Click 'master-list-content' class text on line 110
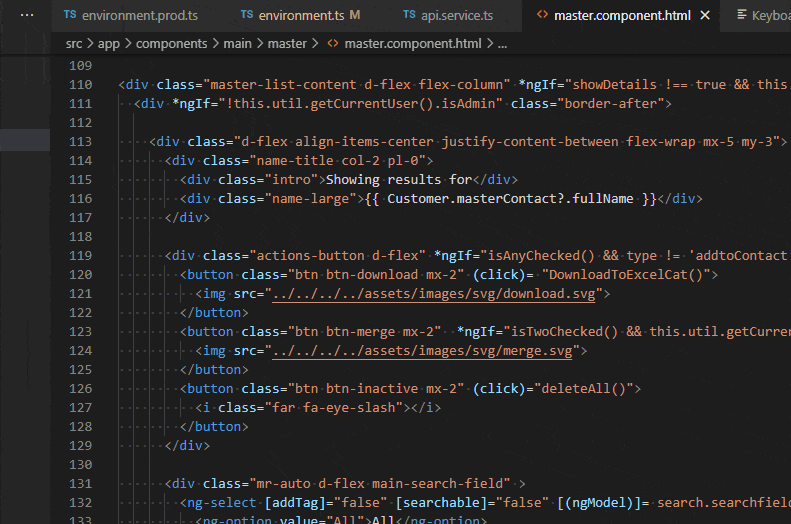 pyautogui.click(x=283, y=85)
